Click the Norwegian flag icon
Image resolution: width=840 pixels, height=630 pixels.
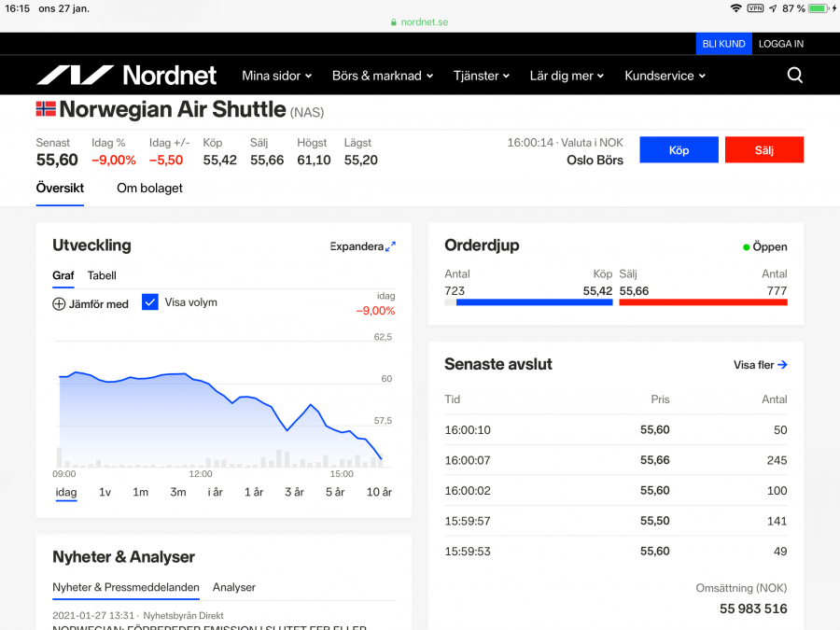pos(46,109)
